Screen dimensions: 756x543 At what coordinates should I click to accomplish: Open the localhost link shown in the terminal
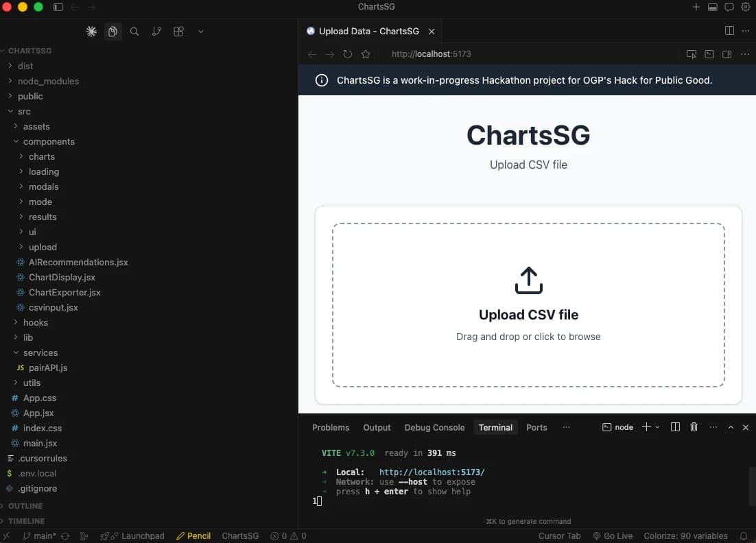(432, 472)
